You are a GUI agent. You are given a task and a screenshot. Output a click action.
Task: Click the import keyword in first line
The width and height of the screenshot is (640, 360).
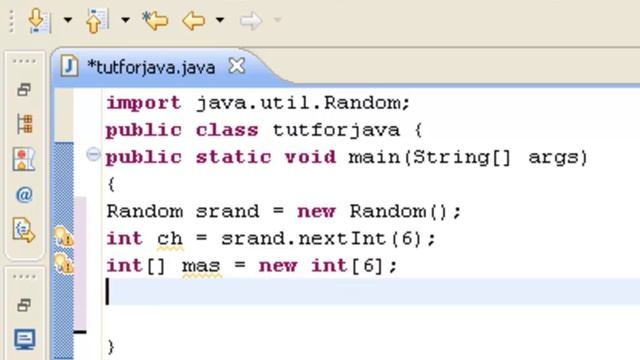pyautogui.click(x=143, y=103)
